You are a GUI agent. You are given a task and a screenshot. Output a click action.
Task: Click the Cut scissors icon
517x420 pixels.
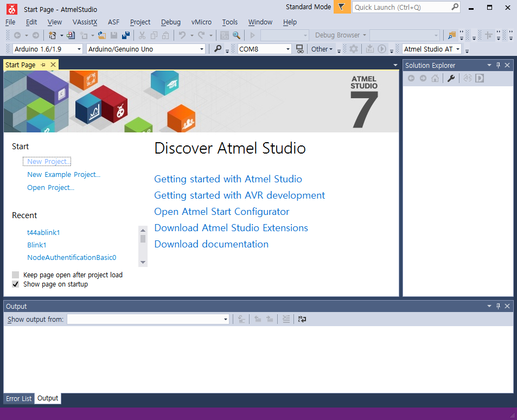point(142,35)
